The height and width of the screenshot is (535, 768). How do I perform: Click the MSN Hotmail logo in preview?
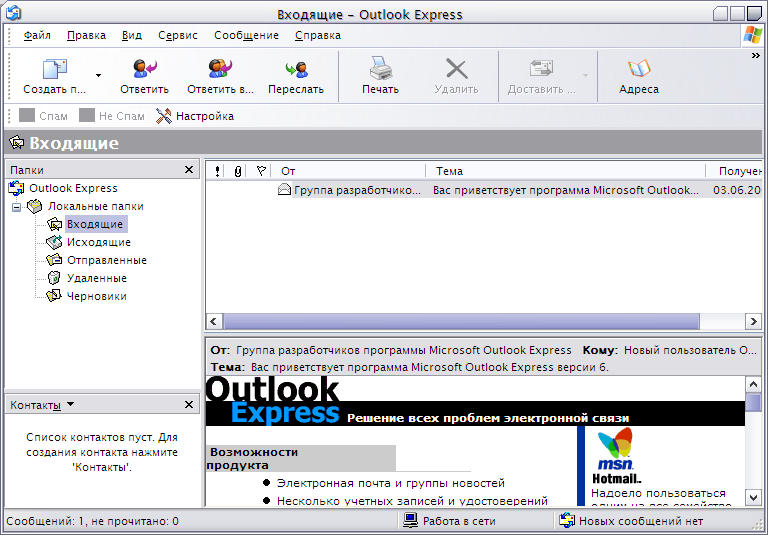click(616, 456)
